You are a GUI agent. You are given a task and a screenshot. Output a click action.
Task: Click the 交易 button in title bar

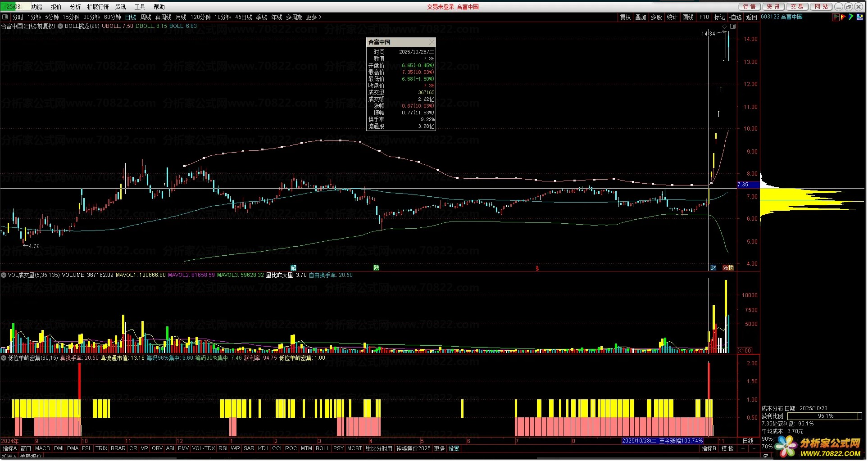pos(797,7)
